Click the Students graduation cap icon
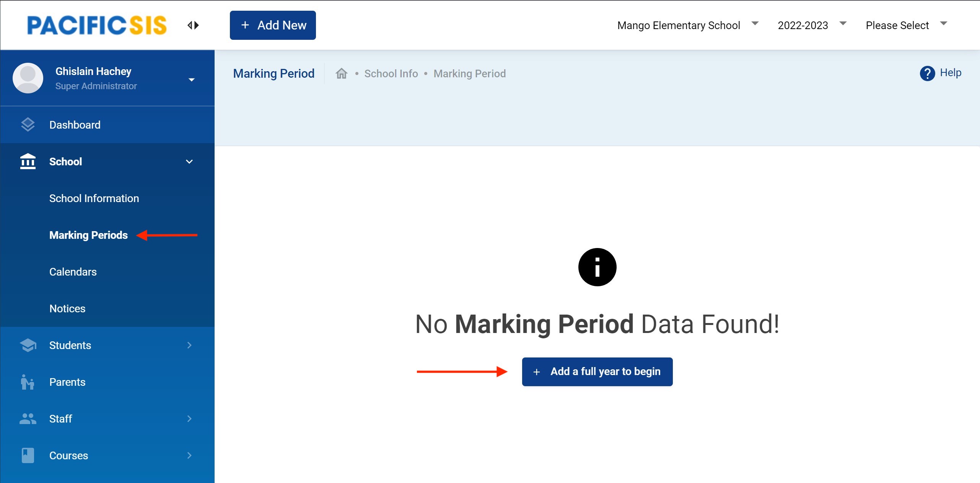The image size is (980, 483). tap(28, 345)
